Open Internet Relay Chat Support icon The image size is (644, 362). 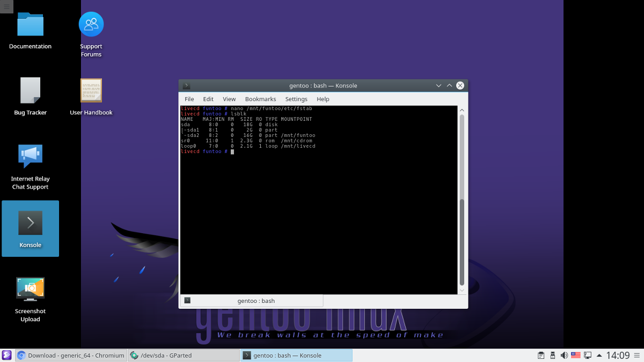[30, 156]
